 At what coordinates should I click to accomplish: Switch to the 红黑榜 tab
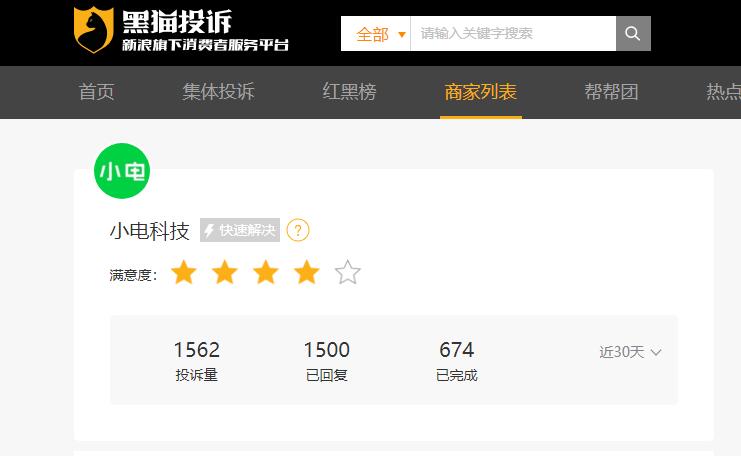349,92
